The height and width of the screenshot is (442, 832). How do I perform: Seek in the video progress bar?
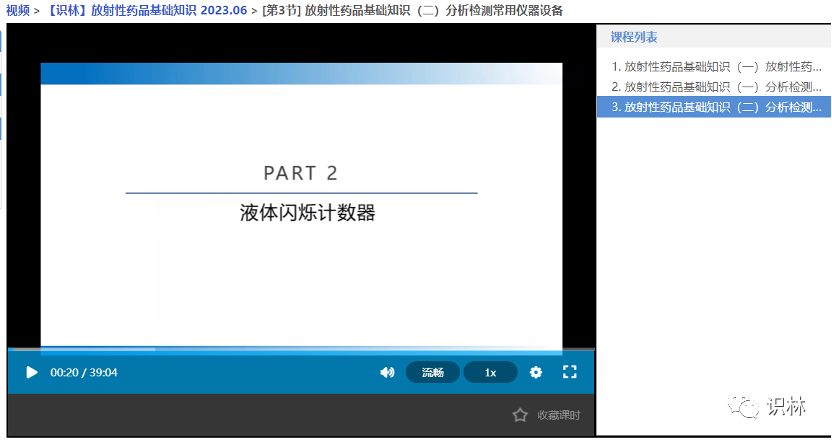pos(301,349)
